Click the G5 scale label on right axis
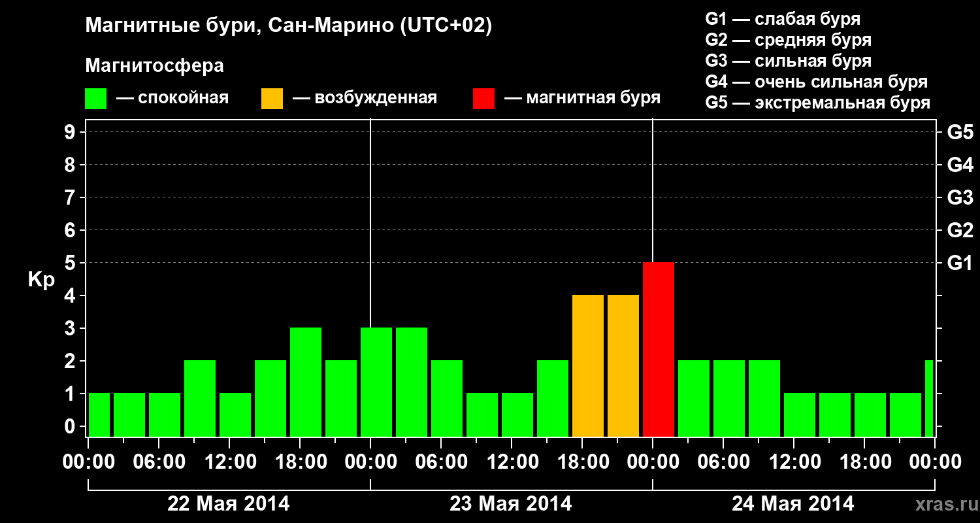Viewport: 980px width, 523px height. pos(960,133)
